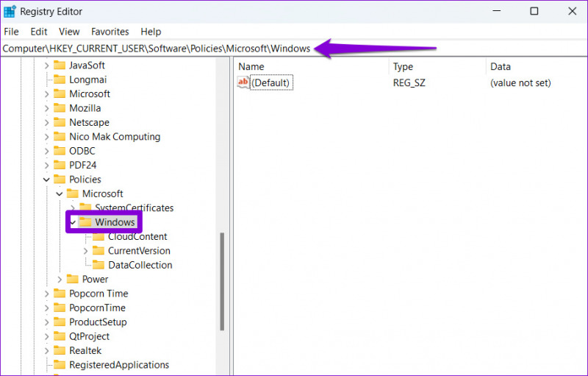Viewport: 588px width, 376px height.
Task: Select the Windows folder icon
Action: (x=85, y=222)
